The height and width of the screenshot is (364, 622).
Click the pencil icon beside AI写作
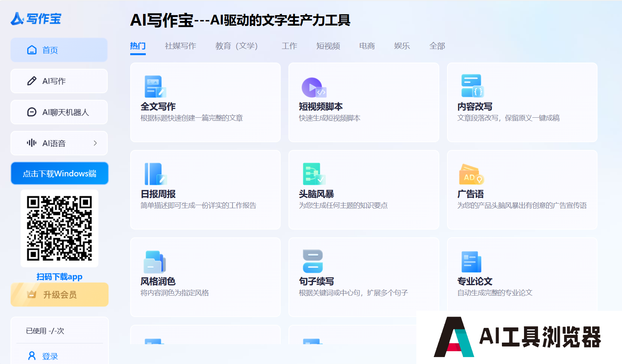pos(32,81)
